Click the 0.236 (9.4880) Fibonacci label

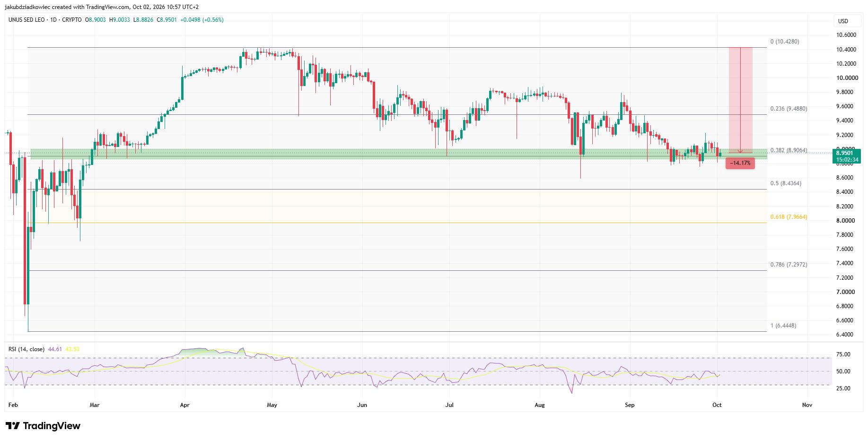(789, 109)
